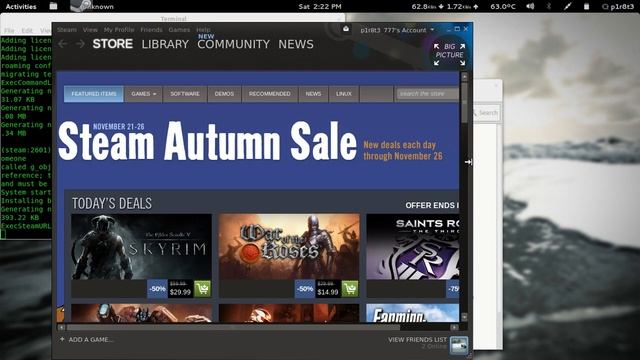640x360 pixels.
Task: Open the friends list avatar icon
Action: point(459,345)
